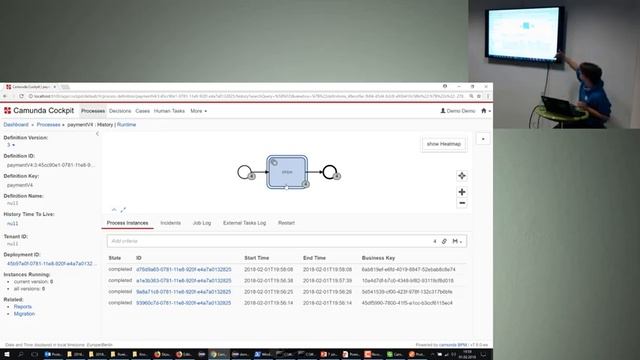Select the Process Instances tab
The image size is (640, 360).
(x=127, y=223)
